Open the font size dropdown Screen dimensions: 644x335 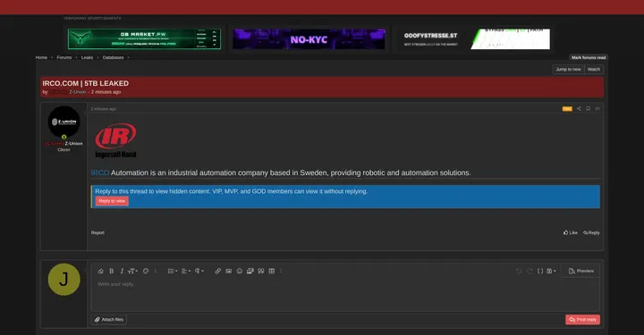point(132,271)
